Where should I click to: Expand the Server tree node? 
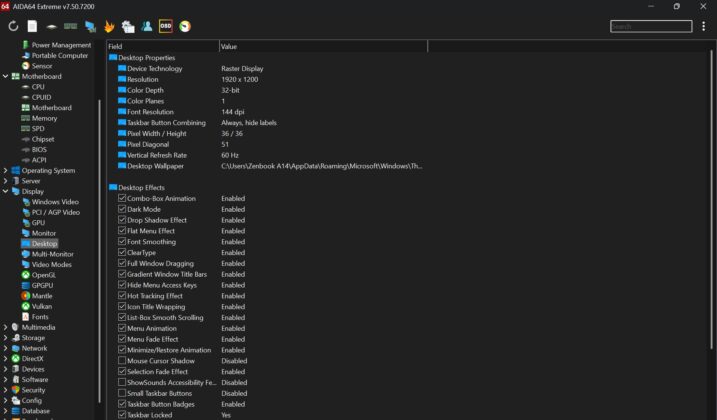(x=5, y=181)
